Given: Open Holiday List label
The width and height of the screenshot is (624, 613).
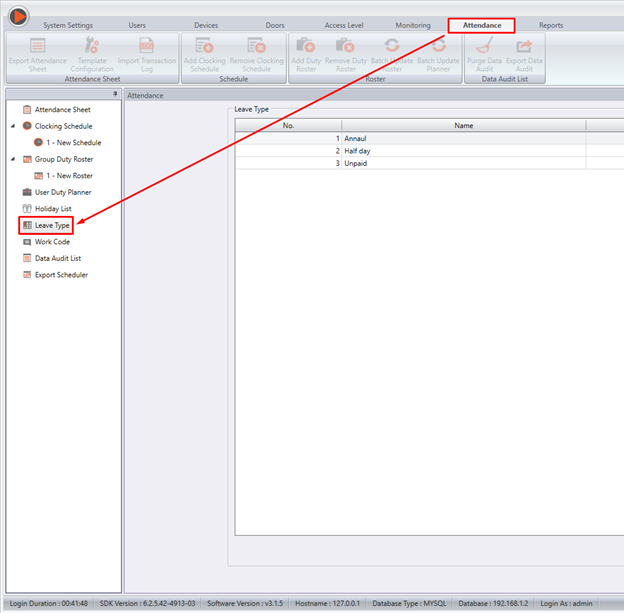Looking at the screenshot, I should pos(53,209).
